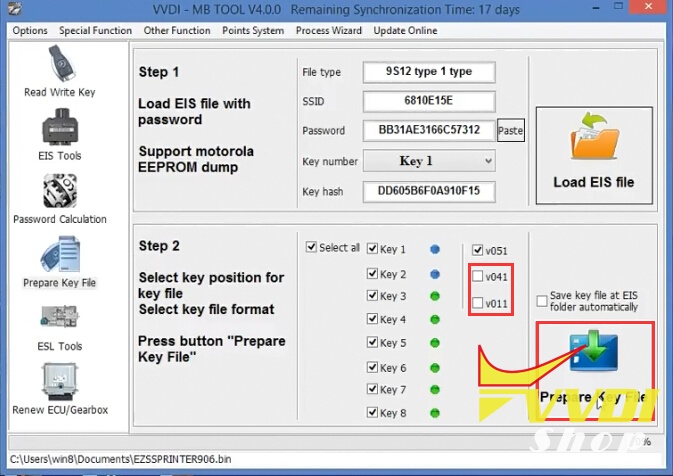Click the Password input field
The height and width of the screenshot is (476, 673).
tap(429, 130)
